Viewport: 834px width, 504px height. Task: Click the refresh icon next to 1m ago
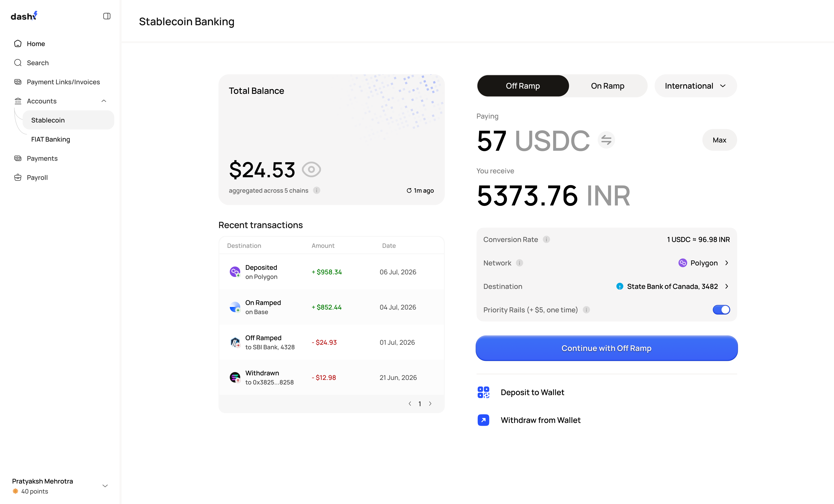(x=409, y=191)
